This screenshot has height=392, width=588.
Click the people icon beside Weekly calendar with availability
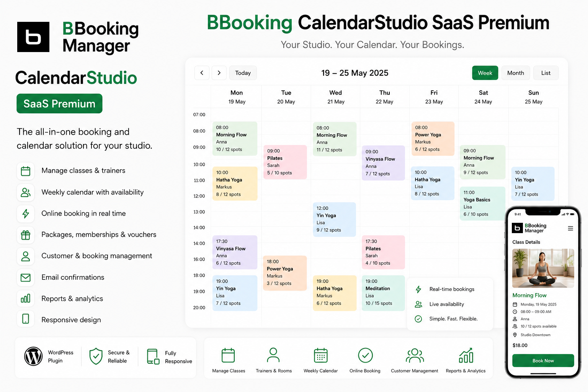pyautogui.click(x=26, y=192)
